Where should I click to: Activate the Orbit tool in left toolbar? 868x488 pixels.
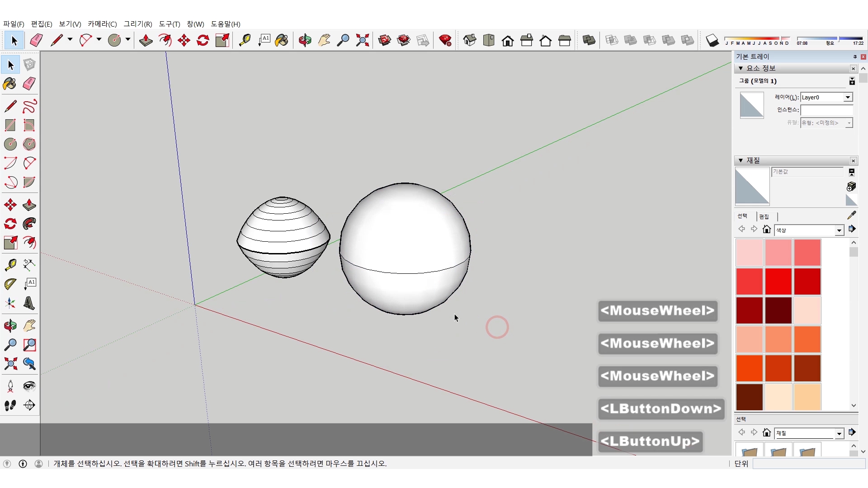10,326
